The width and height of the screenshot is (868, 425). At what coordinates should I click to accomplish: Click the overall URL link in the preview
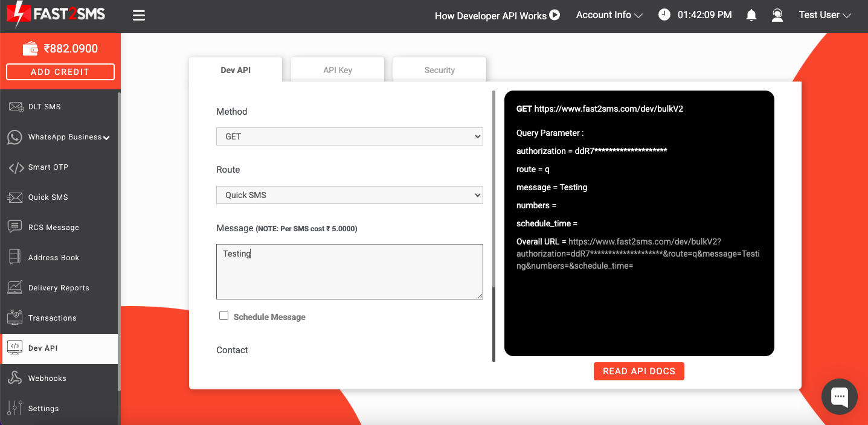tap(638, 254)
